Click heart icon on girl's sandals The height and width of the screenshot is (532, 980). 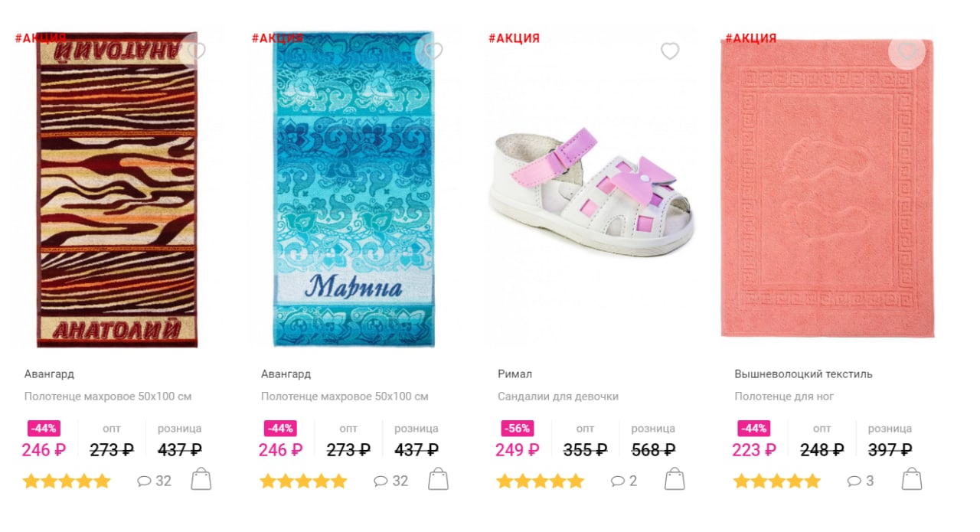point(670,51)
